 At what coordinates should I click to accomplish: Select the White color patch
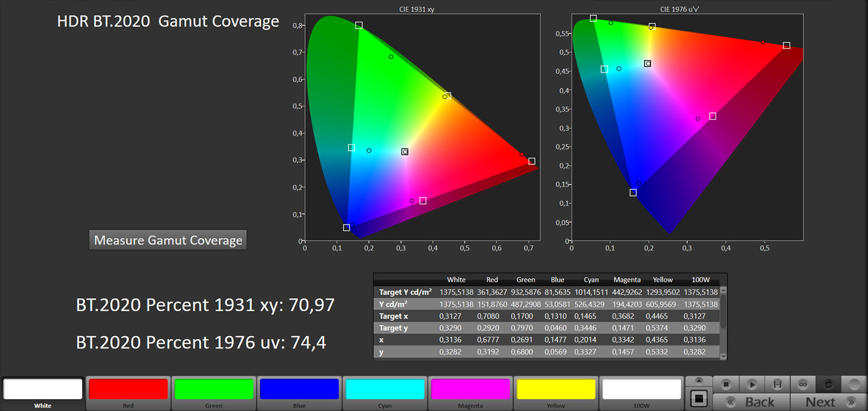point(43,389)
